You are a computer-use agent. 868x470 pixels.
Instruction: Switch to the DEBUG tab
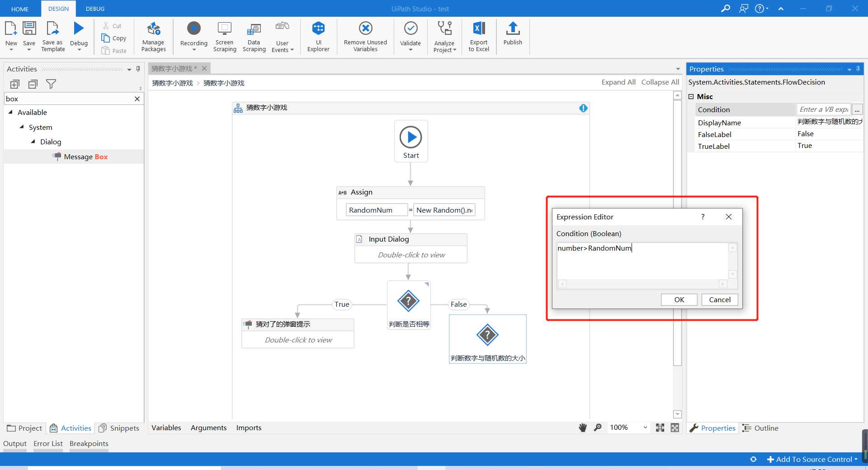point(95,9)
